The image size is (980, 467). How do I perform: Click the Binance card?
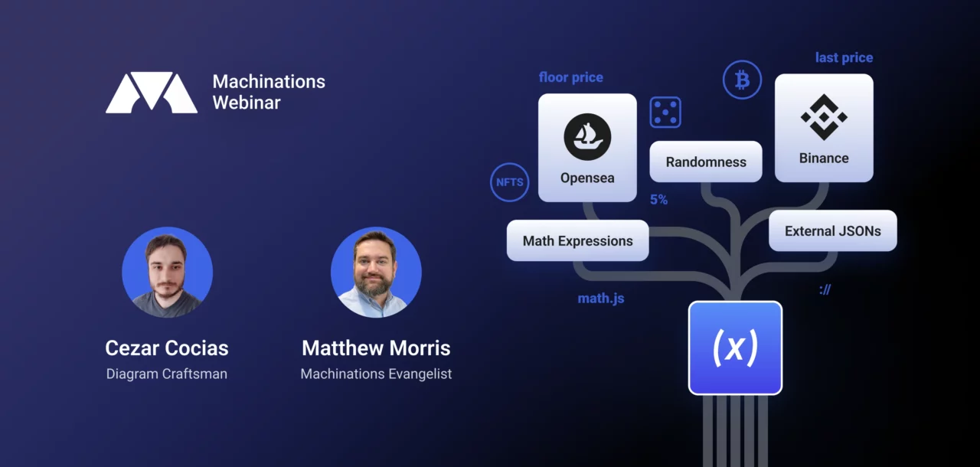coord(824,128)
